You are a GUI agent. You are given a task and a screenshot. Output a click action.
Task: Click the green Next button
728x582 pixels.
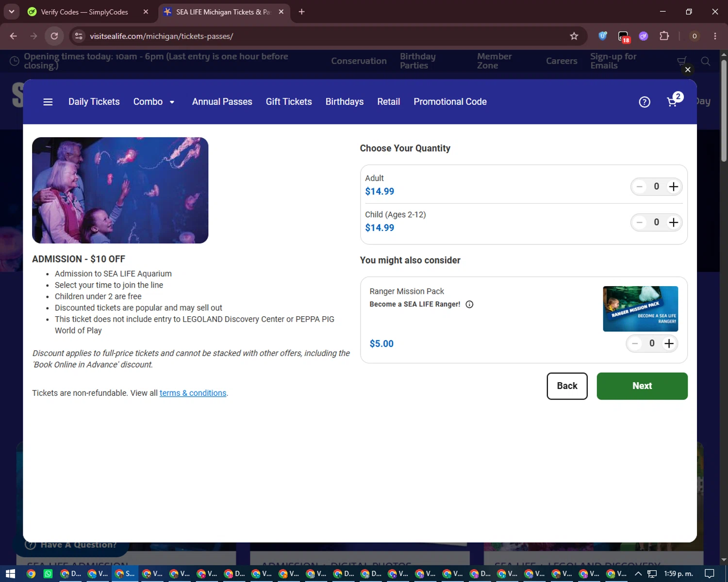point(642,386)
